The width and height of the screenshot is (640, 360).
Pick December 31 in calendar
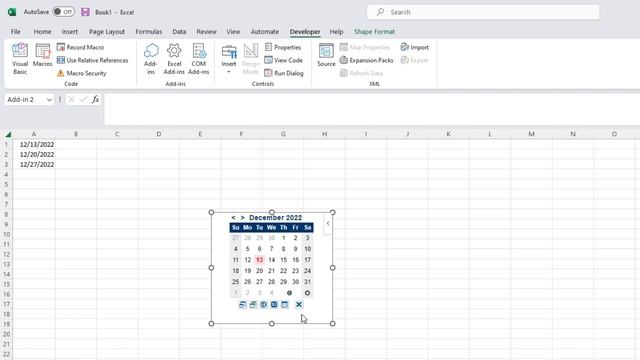coord(307,282)
